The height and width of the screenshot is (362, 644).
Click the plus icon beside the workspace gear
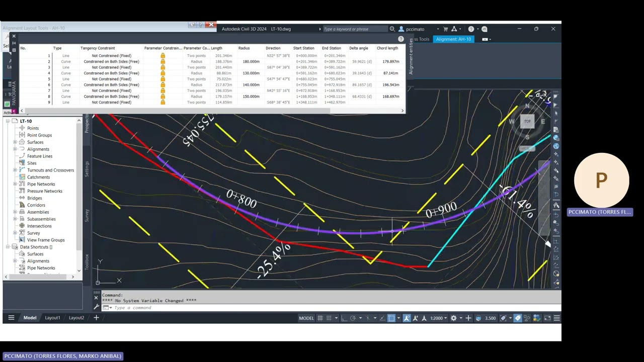(x=468, y=318)
